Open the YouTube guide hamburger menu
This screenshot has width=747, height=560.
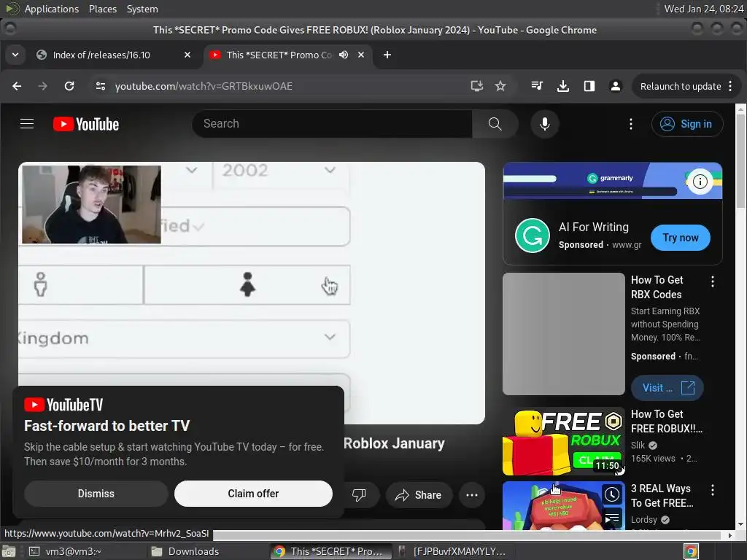(x=27, y=124)
